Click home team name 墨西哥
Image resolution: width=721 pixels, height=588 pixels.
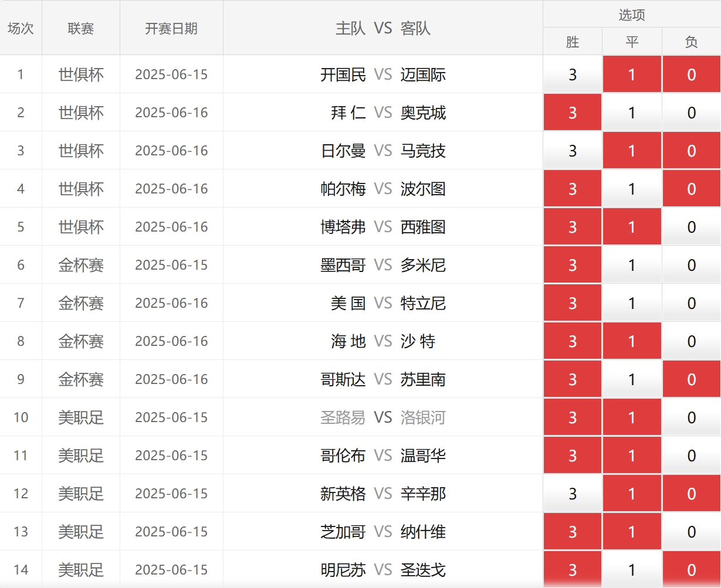pos(343,265)
